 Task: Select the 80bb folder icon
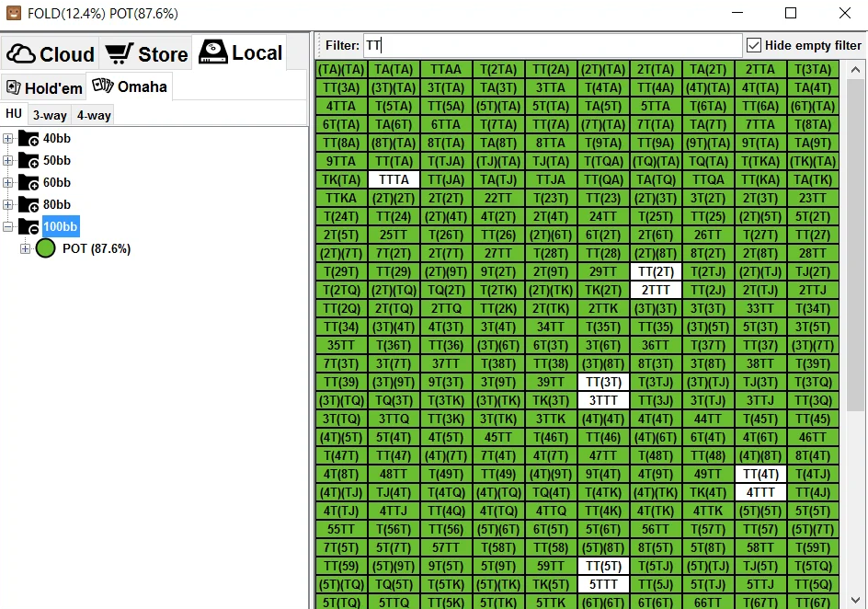(x=29, y=204)
